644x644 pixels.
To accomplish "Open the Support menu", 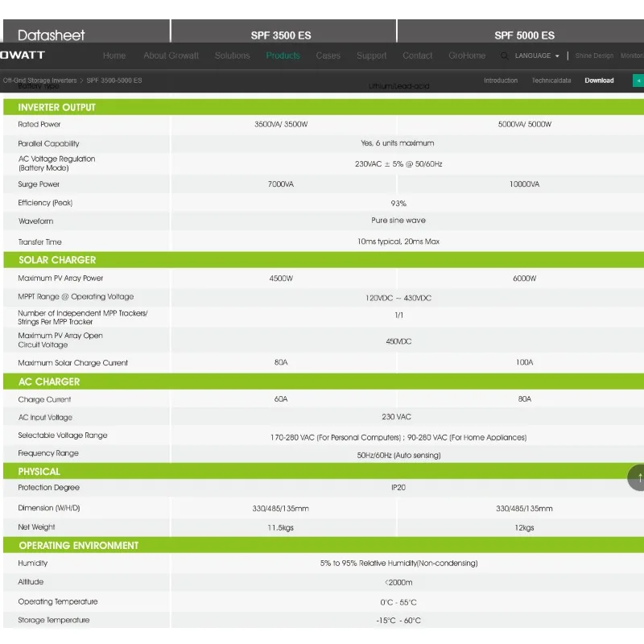I will pyautogui.click(x=372, y=56).
